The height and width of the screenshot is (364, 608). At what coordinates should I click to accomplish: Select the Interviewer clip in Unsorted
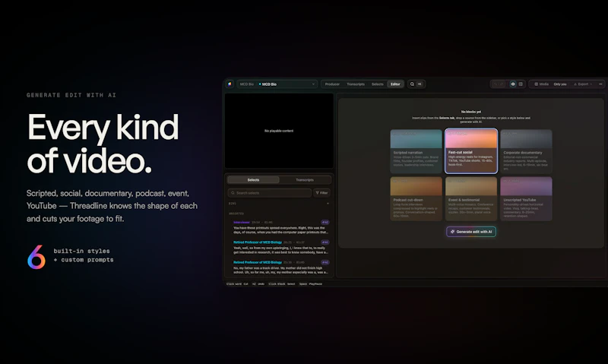pos(281,227)
